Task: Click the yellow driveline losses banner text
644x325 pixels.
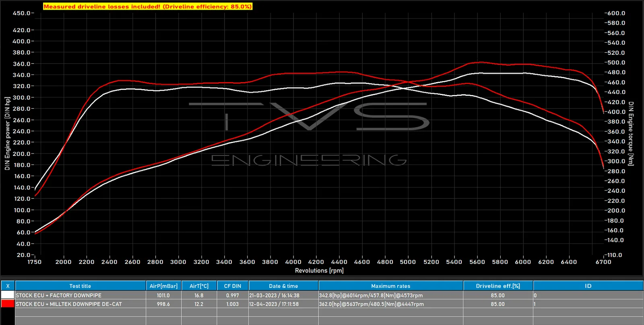Action: (x=148, y=6)
